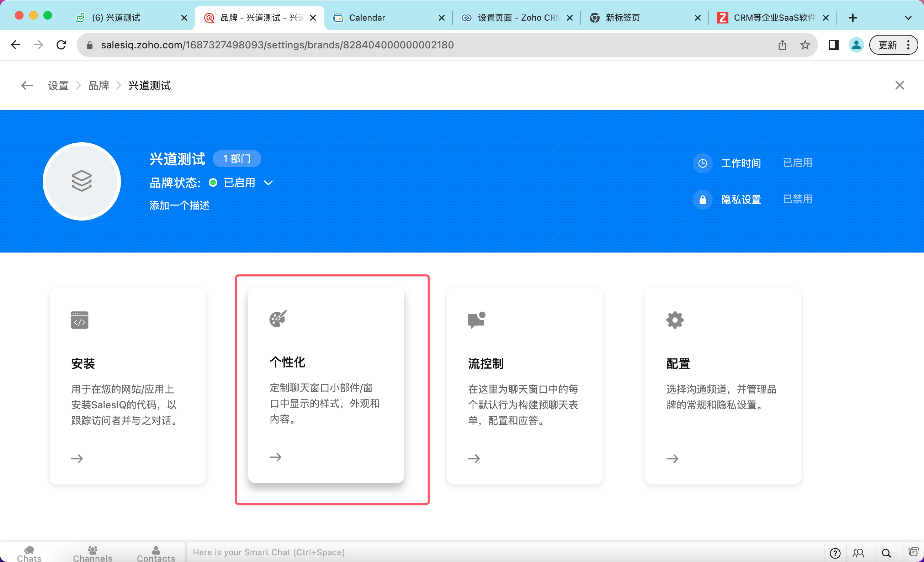Toggle the 隐私设置 已禁用 status
This screenshot has width=924, height=562.
(797, 199)
